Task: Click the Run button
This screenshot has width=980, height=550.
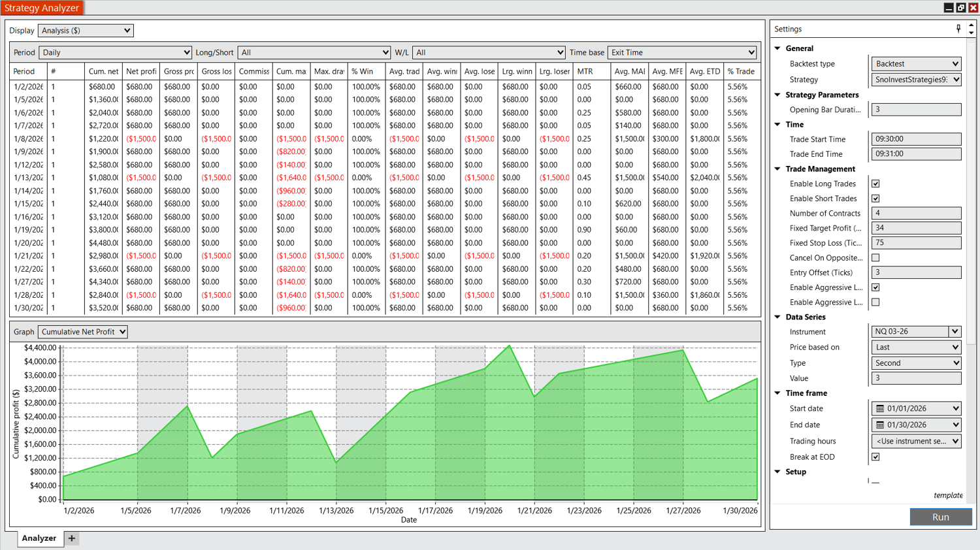Action: click(941, 517)
